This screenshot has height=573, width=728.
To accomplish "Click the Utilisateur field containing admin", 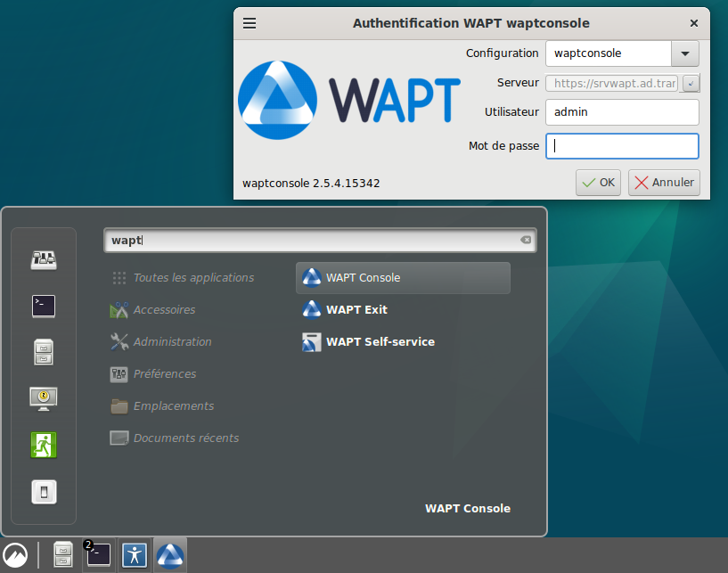I will [622, 112].
